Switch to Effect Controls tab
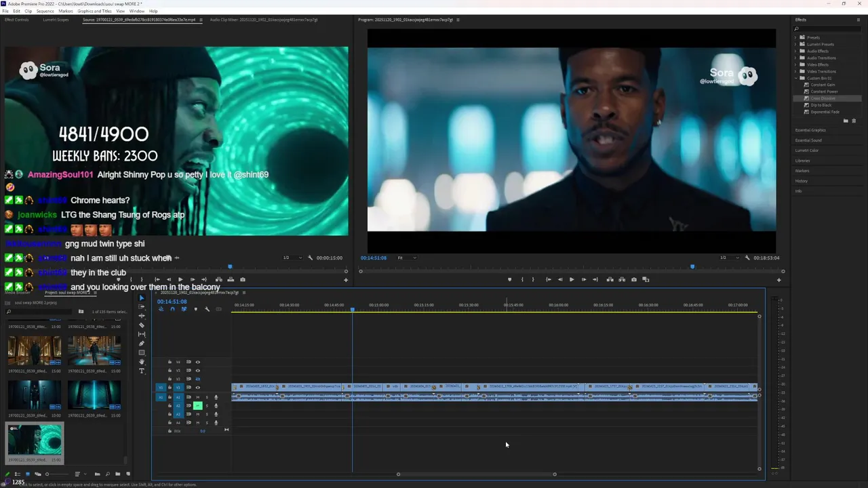The image size is (868, 488). click(x=17, y=20)
